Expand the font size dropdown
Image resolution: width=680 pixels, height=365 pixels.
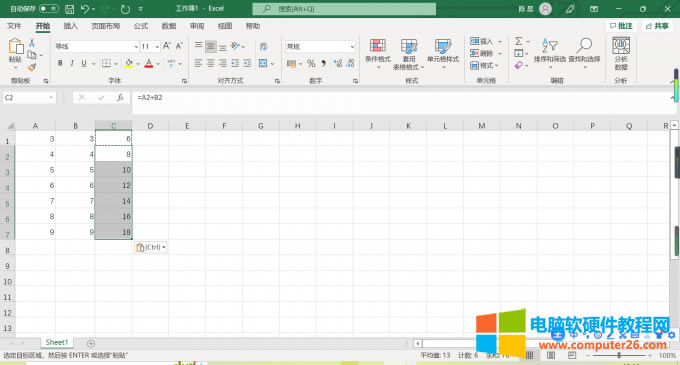pos(157,46)
